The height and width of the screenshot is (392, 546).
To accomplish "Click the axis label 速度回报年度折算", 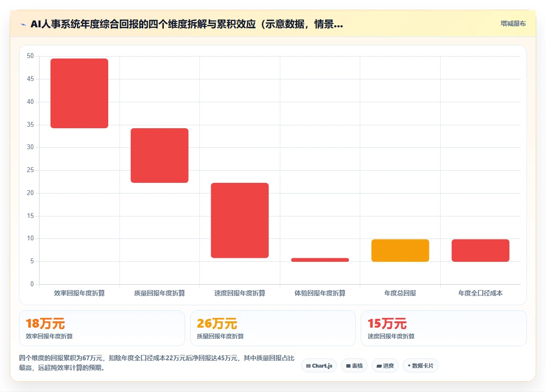I will click(240, 293).
